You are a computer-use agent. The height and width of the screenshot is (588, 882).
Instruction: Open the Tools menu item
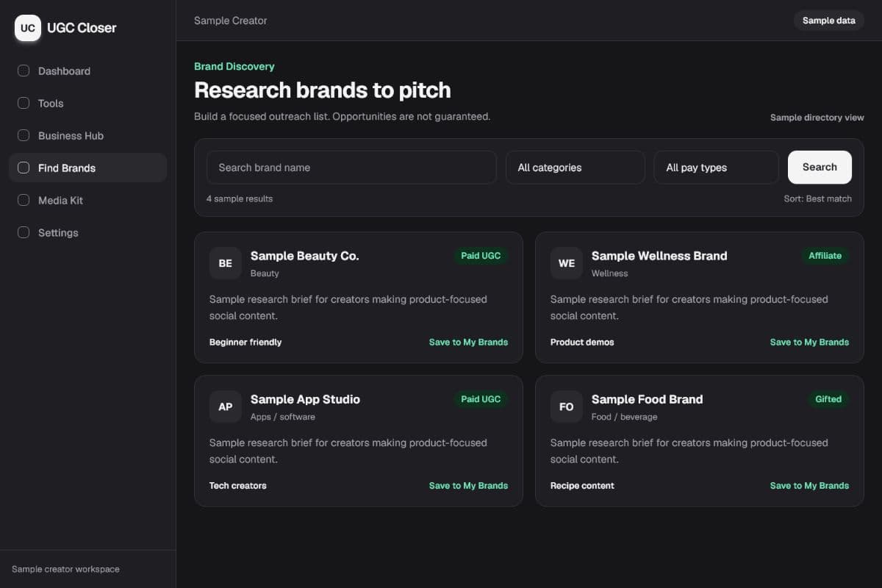click(x=88, y=104)
